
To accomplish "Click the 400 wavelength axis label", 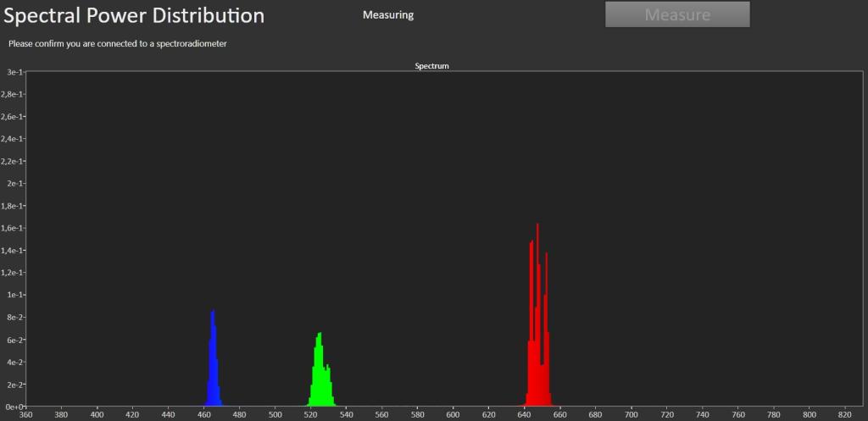I will tap(97, 414).
